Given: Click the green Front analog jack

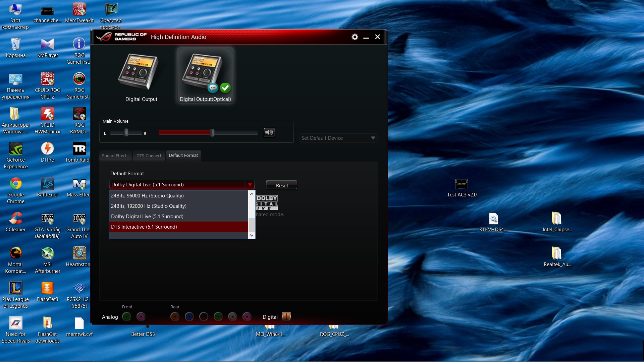Looking at the screenshot, I should click(x=126, y=316).
